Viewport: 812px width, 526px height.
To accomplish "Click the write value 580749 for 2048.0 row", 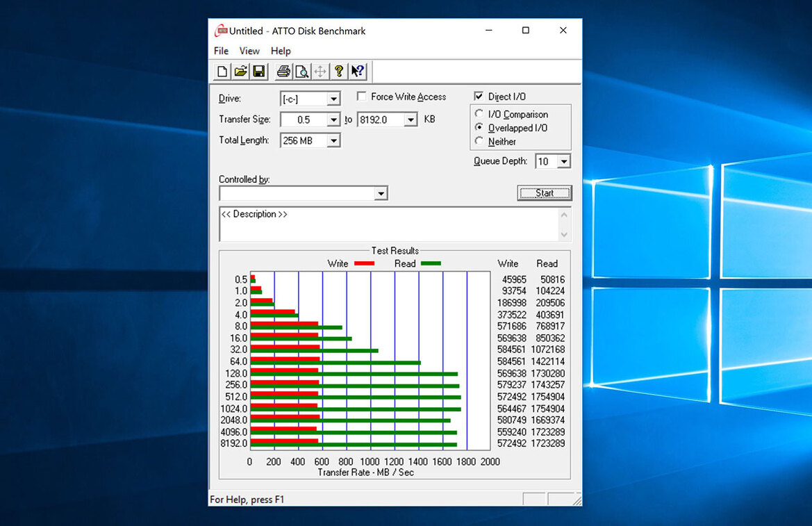I will coord(512,420).
